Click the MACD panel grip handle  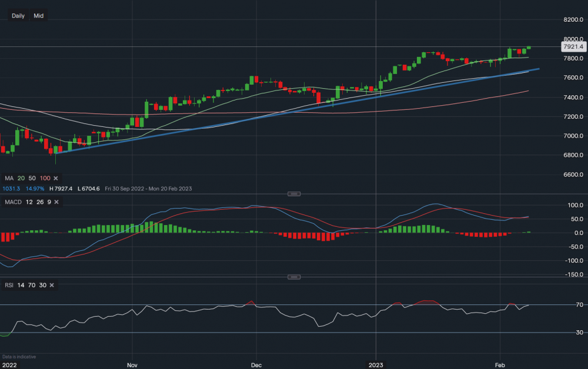pos(293,193)
